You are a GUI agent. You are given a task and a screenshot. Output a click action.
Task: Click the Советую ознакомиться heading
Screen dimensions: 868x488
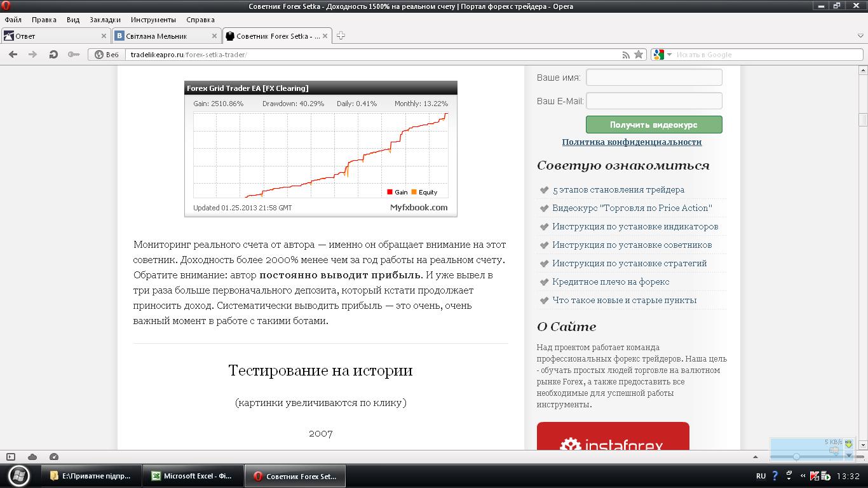(x=623, y=165)
